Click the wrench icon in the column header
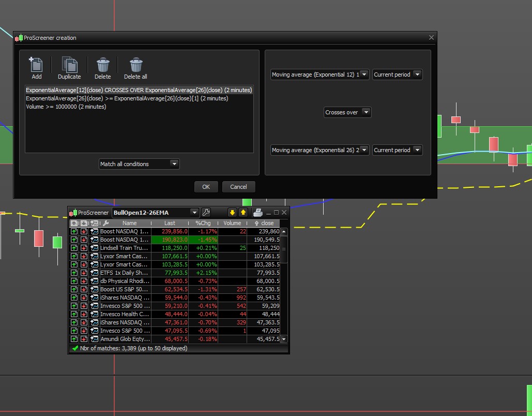Screen dimensions: 532x416 tap(106, 223)
